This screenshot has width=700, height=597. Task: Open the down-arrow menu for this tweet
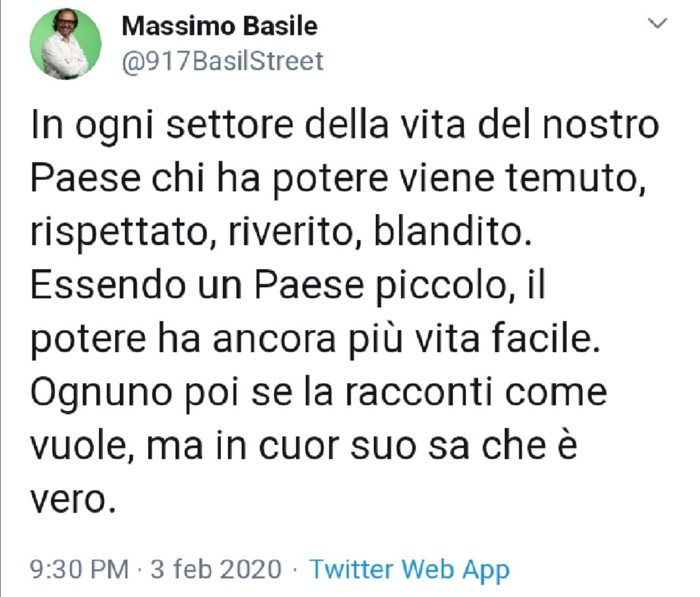pyautogui.click(x=659, y=24)
